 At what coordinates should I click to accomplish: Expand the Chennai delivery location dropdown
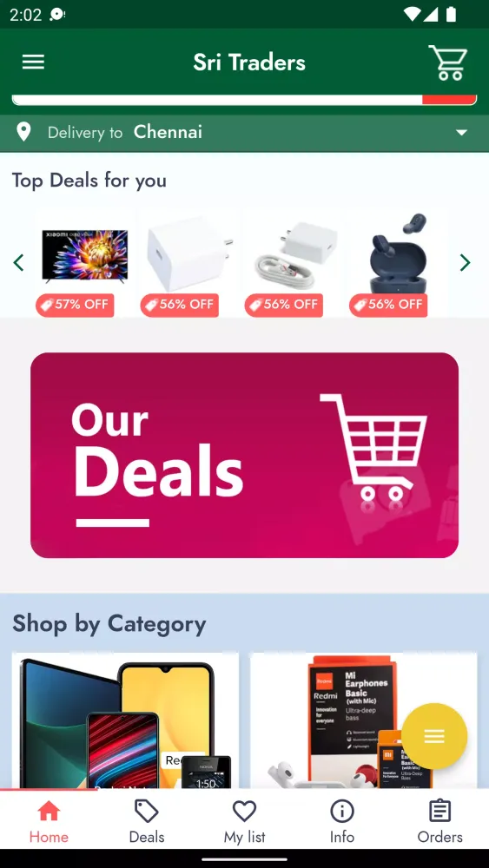coord(461,133)
